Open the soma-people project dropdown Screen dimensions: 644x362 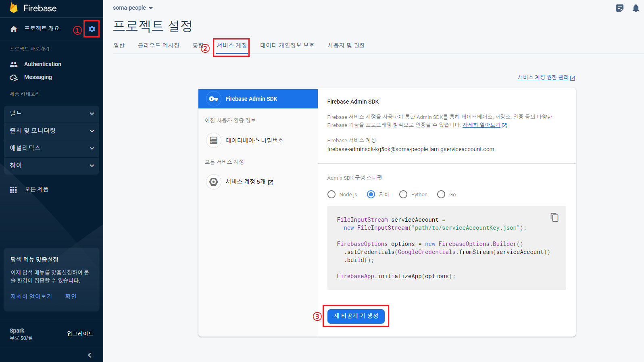[133, 8]
